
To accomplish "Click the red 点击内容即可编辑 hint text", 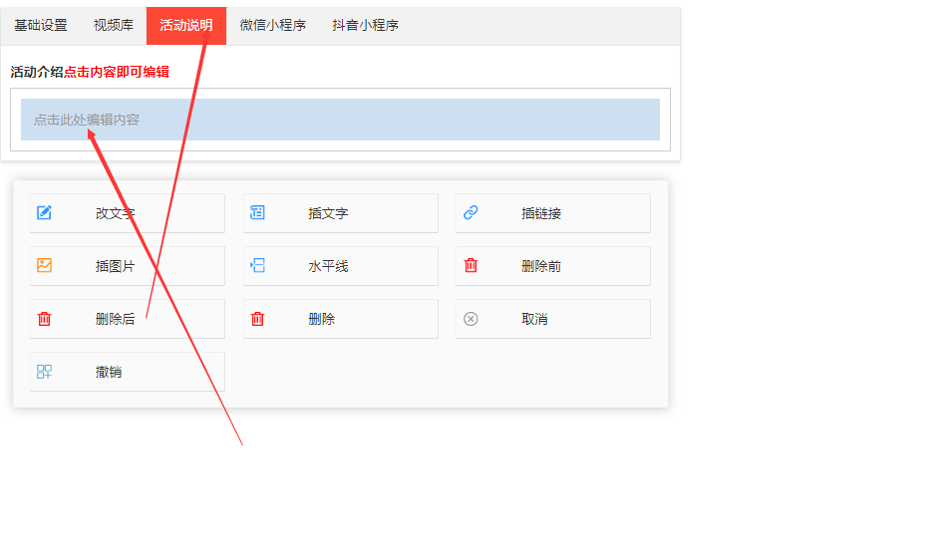I will coord(117,73).
